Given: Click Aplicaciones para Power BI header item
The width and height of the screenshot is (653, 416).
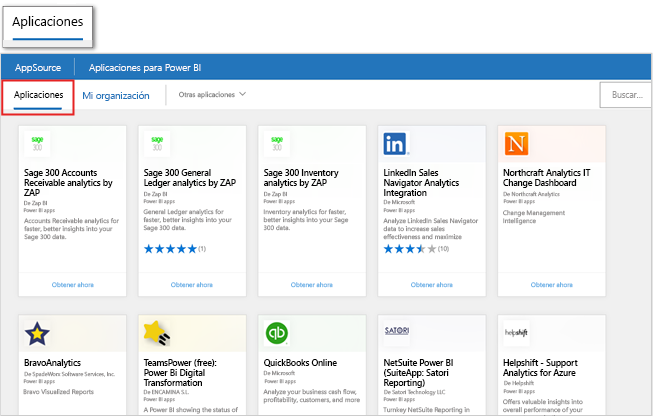Looking at the screenshot, I should coord(145,67).
